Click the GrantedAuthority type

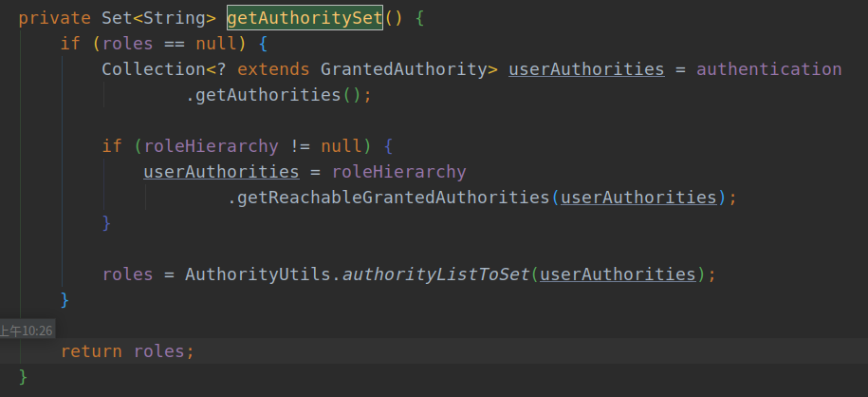coord(403,69)
